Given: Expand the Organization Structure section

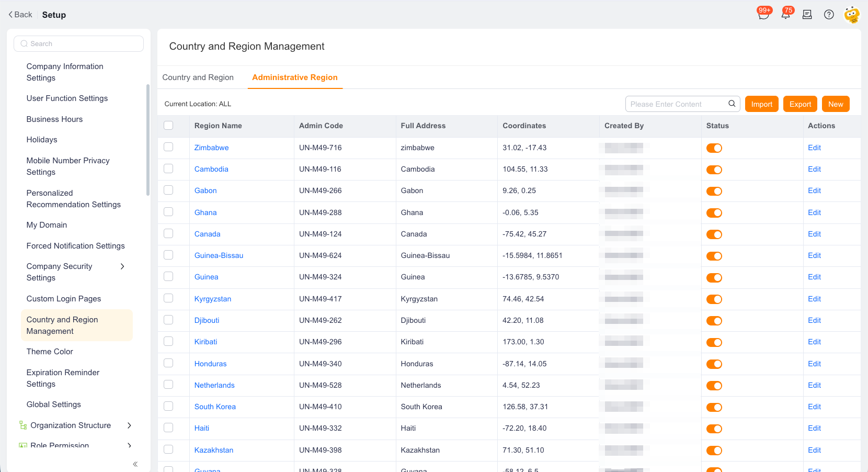Looking at the screenshot, I should (129, 425).
